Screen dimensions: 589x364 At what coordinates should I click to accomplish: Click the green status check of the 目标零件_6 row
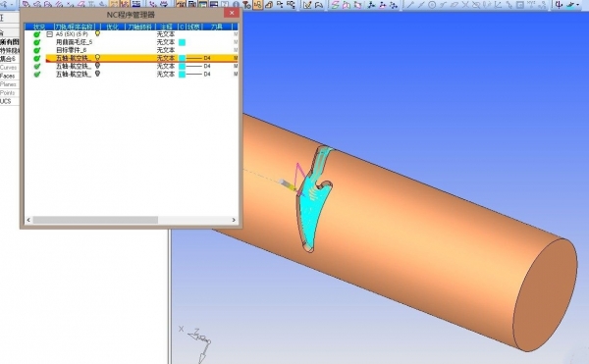point(37,50)
